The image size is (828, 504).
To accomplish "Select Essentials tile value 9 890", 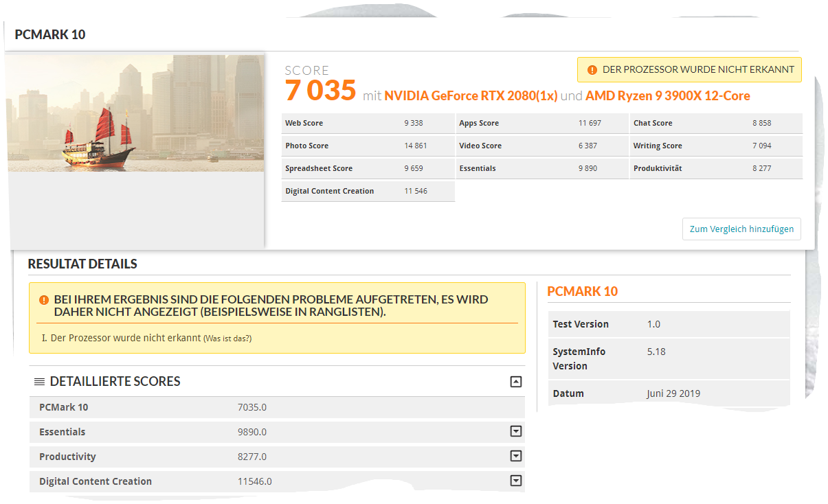I will point(588,169).
